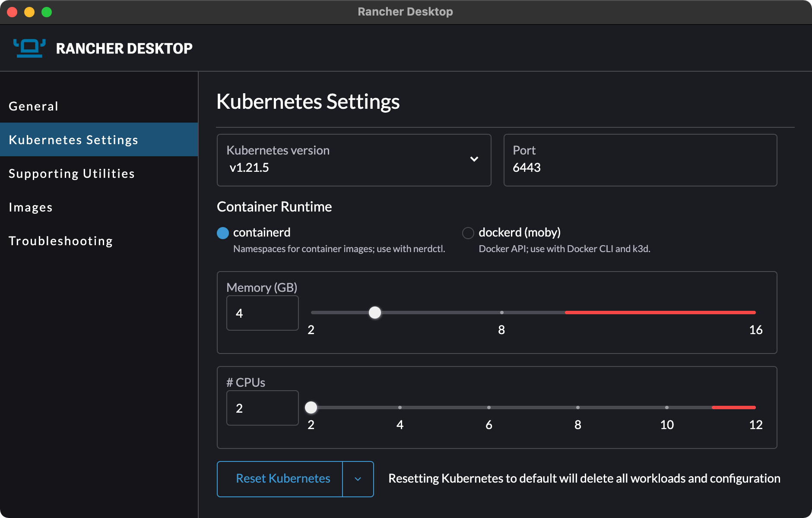Click the yellow minimize window button
Viewport: 812px width, 518px height.
[29, 12]
